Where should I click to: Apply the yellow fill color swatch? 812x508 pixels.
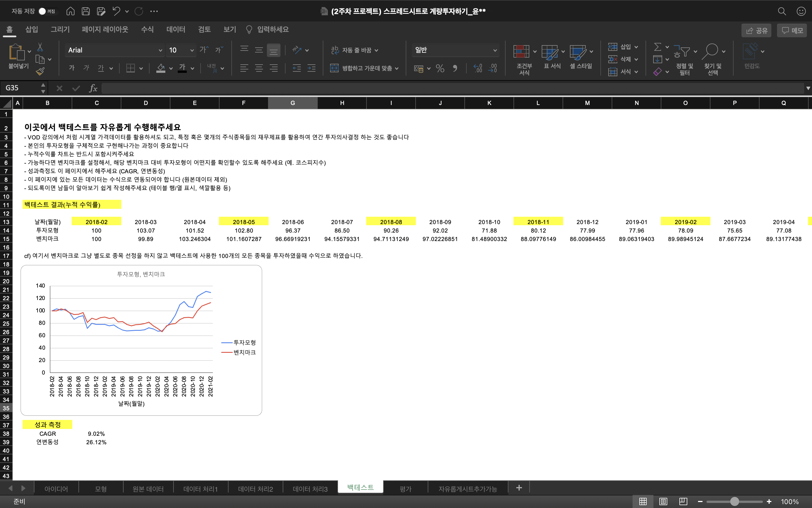pyautogui.click(x=161, y=68)
